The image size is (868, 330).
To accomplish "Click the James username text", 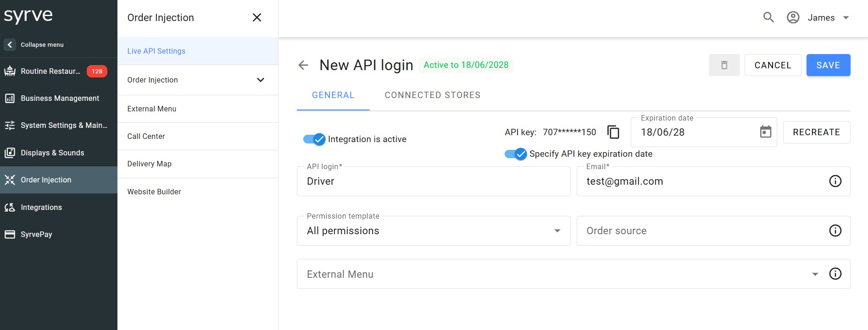I will click(821, 17).
